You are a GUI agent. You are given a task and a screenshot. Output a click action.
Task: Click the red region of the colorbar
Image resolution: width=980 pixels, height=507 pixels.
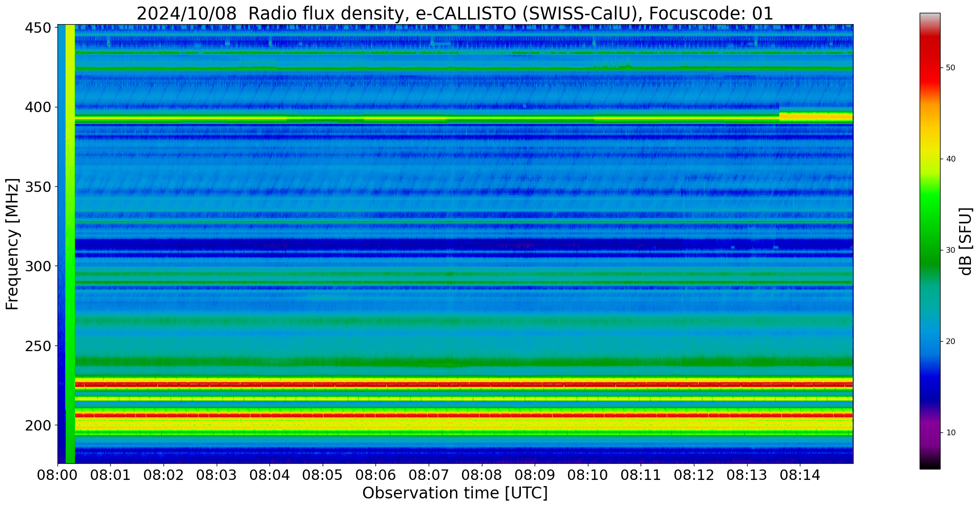(x=930, y=62)
